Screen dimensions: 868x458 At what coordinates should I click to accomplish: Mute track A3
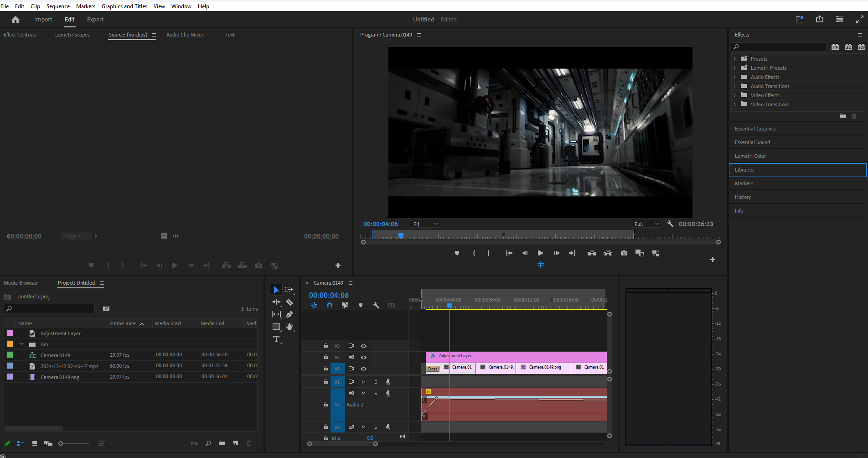[363, 427]
